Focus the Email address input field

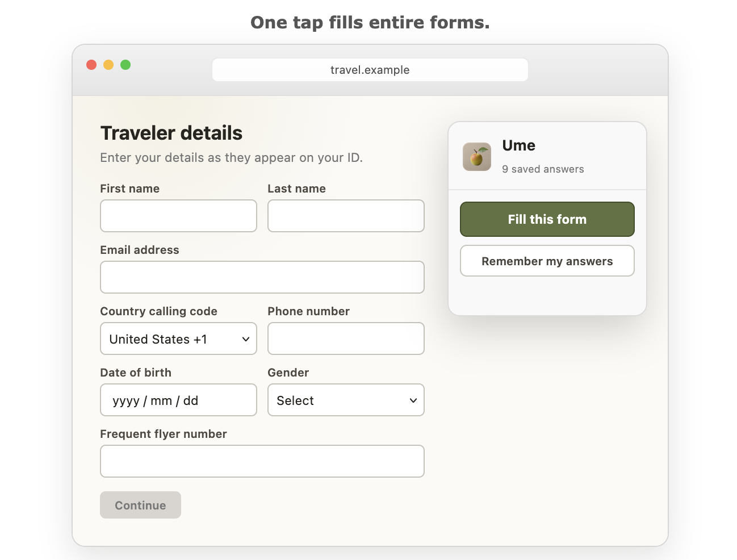pos(262,277)
